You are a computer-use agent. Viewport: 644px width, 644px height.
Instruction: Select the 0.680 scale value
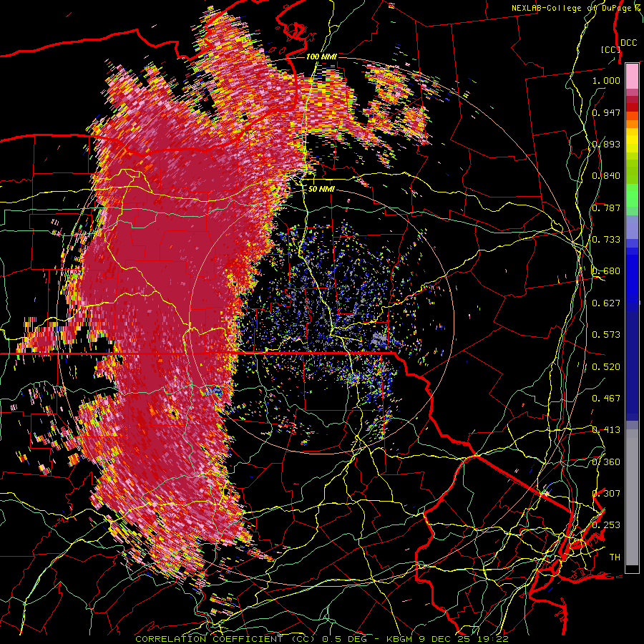point(606,271)
